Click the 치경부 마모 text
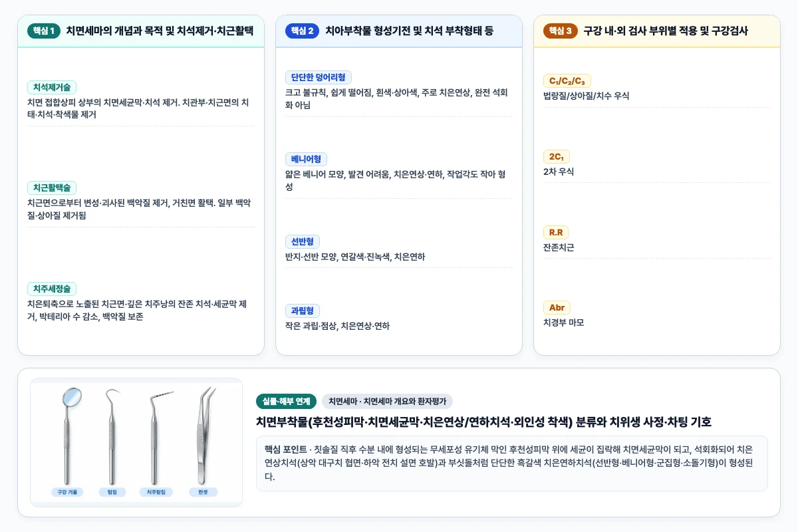798x532 pixels. tap(563, 323)
